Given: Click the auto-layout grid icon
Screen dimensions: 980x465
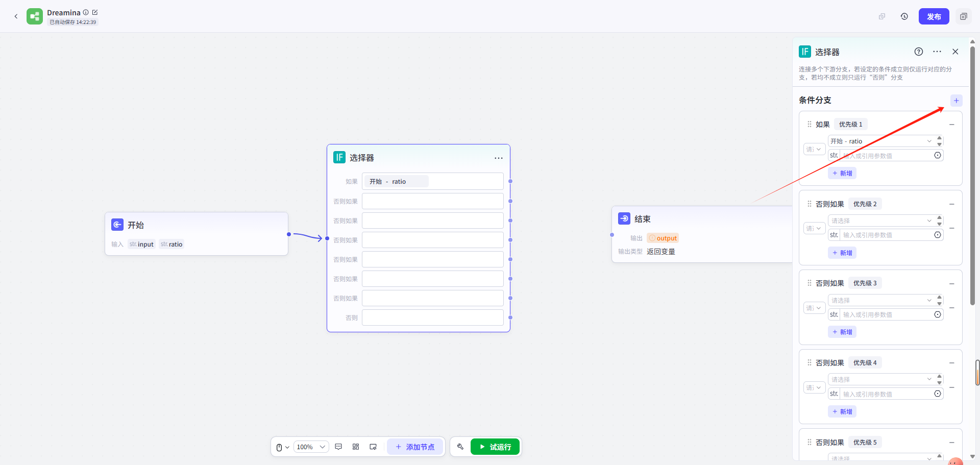Looking at the screenshot, I should click(x=356, y=447).
